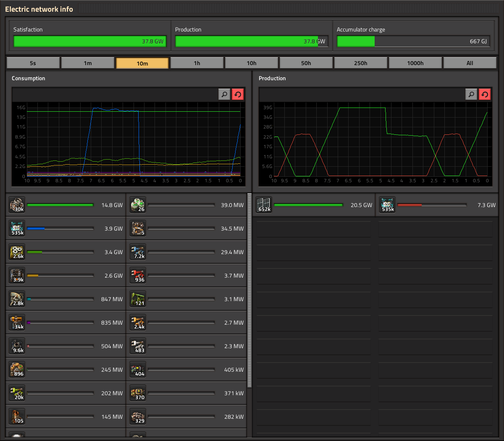This screenshot has width=504, height=441.
Task: Click the consumption list vertical scrollbar
Action: [x=249, y=290]
